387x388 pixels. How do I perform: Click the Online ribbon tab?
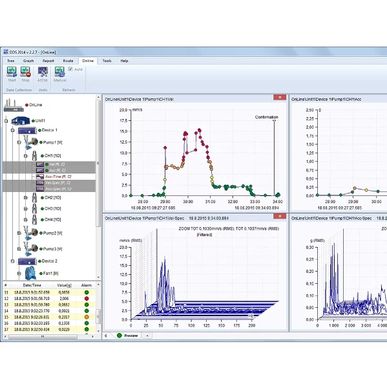[88, 61]
